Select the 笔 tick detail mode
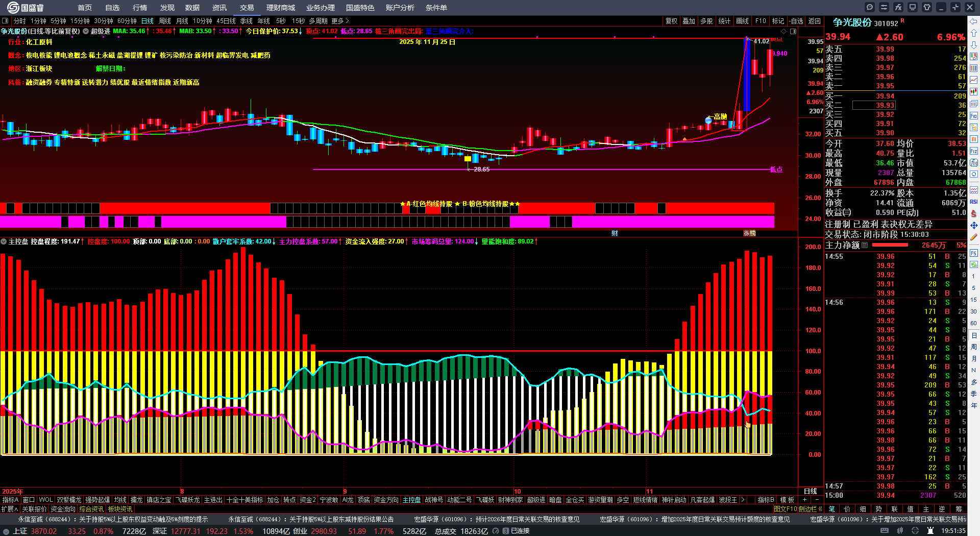The width and height of the screenshot is (980, 536). (832, 509)
